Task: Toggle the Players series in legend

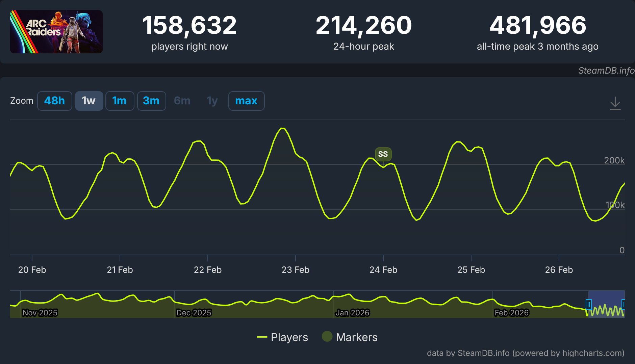Action: point(283,337)
